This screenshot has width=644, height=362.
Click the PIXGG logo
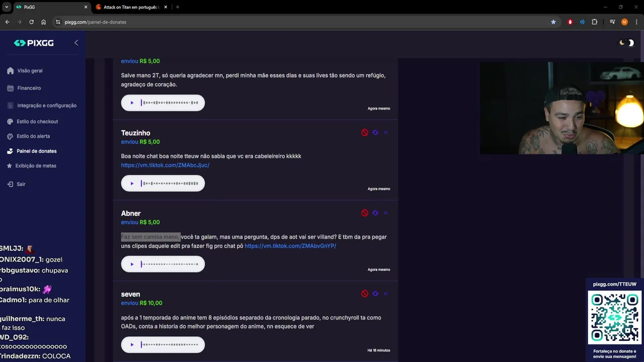click(x=34, y=43)
